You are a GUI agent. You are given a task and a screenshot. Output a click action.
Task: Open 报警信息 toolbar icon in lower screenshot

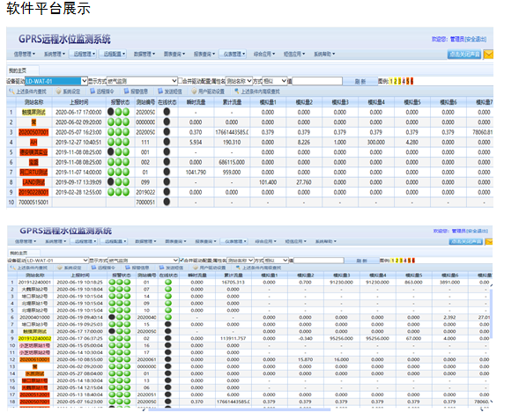[x=128, y=267]
